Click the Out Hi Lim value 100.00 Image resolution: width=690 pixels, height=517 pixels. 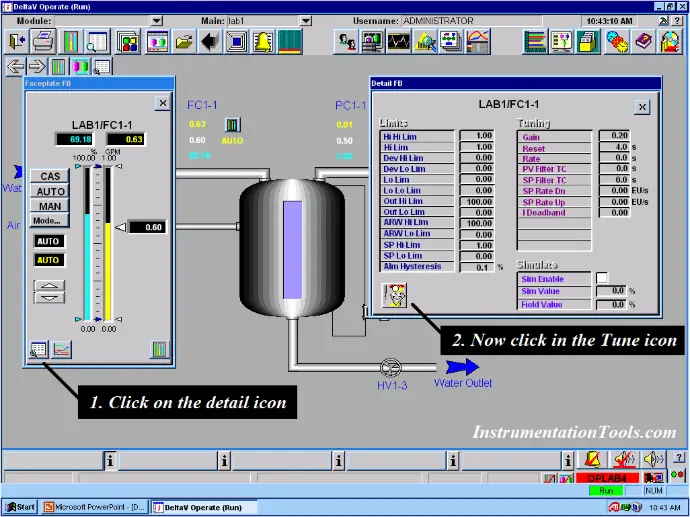[x=477, y=202]
